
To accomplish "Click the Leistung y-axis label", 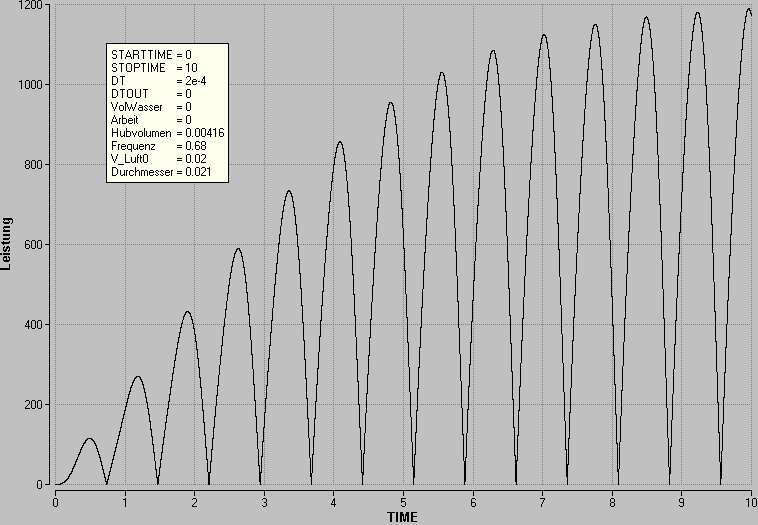I will [6, 244].
